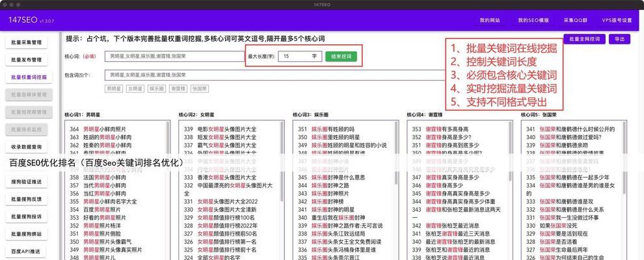Open 百度API推送 in the sidebar

pyautogui.click(x=25, y=252)
